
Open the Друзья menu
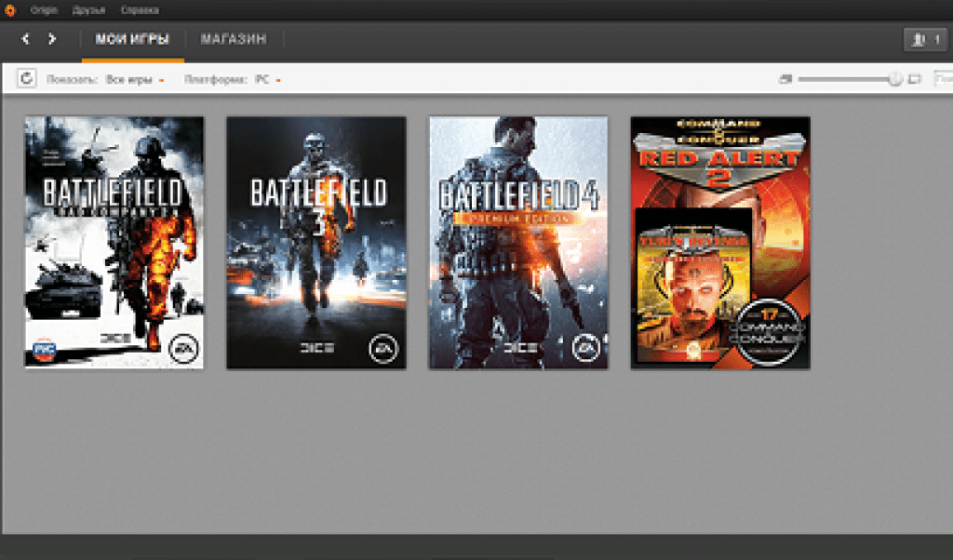(x=87, y=10)
